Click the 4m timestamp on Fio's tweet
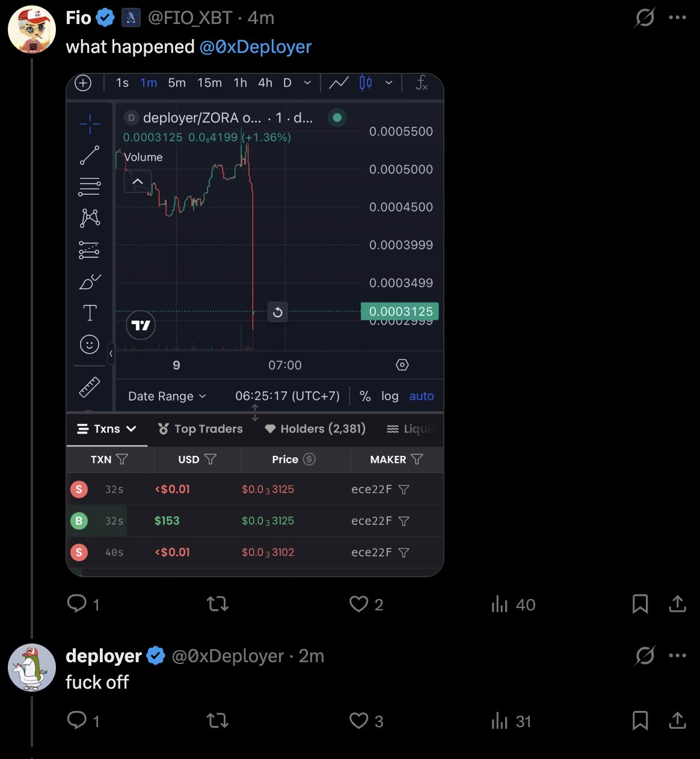Viewport: 700px width, 759px height. pyautogui.click(x=261, y=18)
